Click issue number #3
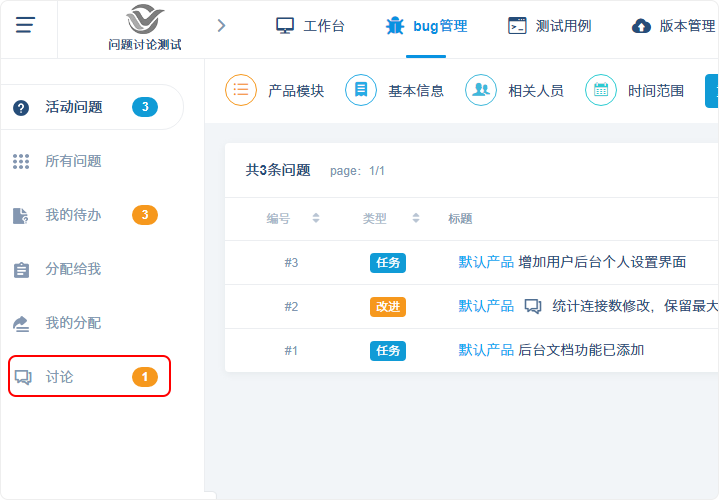The width and height of the screenshot is (720, 500). pos(291,263)
